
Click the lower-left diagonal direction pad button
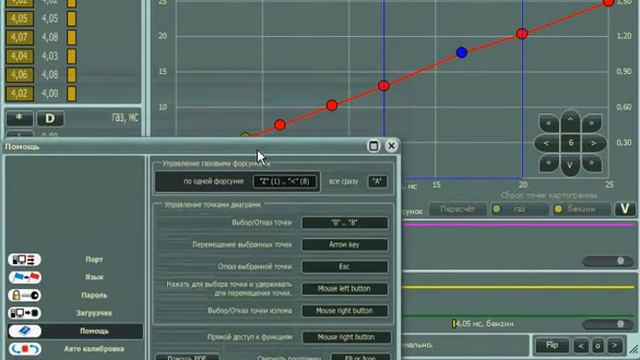point(549,163)
